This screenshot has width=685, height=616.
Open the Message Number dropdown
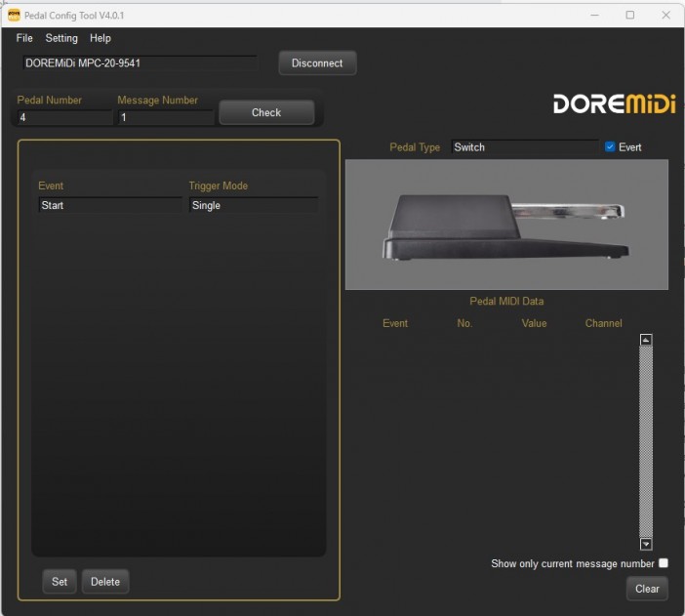[166, 117]
